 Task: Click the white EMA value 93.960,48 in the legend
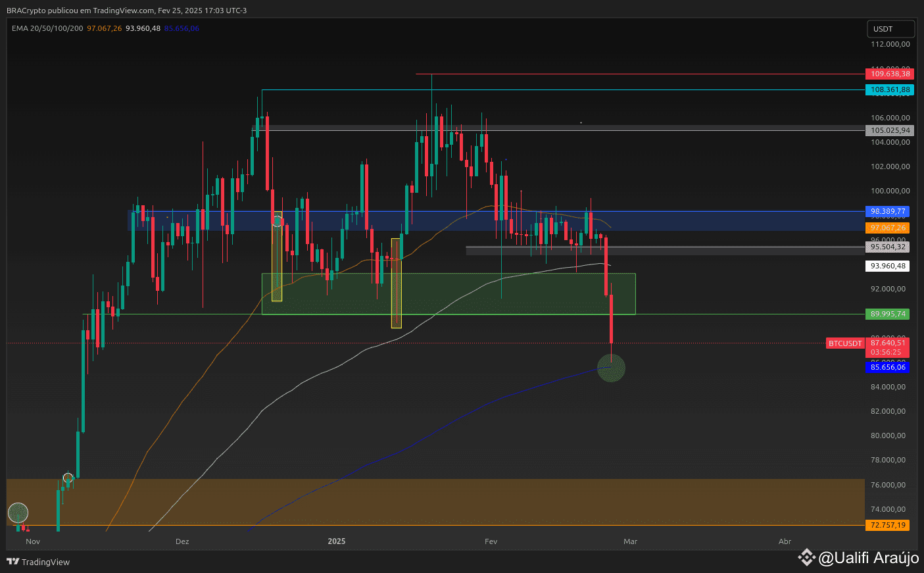(143, 28)
